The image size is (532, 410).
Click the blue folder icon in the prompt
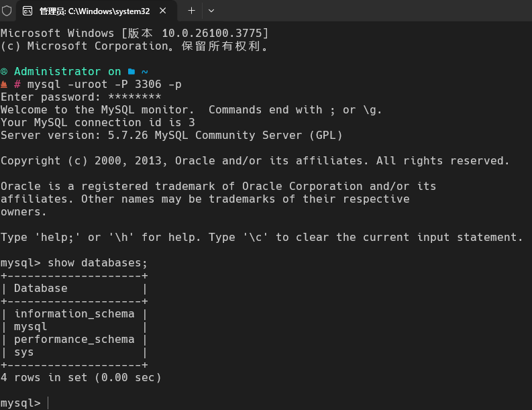click(131, 72)
